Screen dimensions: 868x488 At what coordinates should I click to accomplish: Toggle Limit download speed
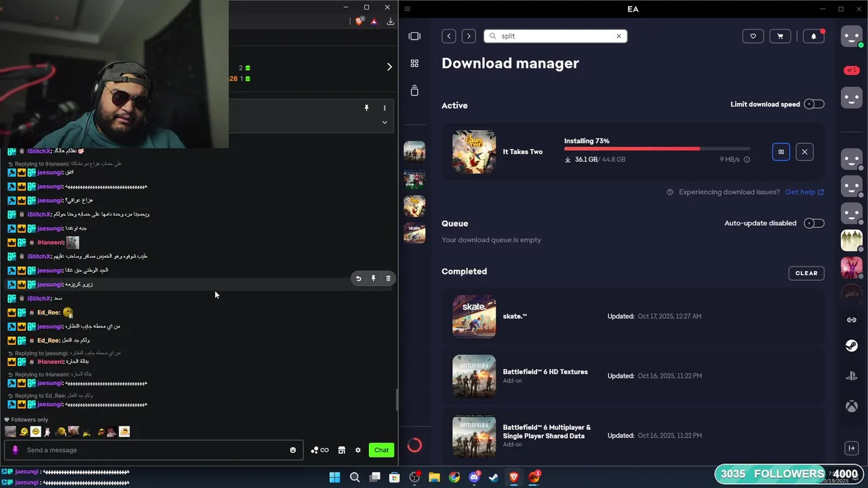(814, 104)
